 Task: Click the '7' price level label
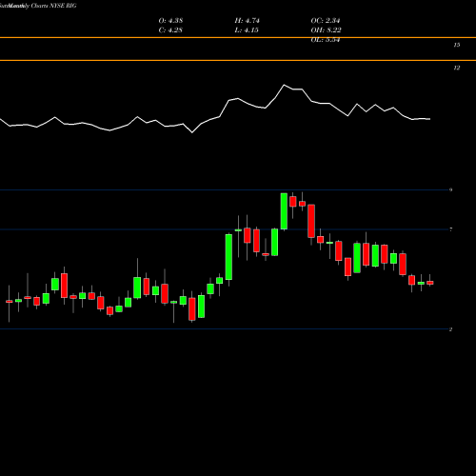coord(450,229)
